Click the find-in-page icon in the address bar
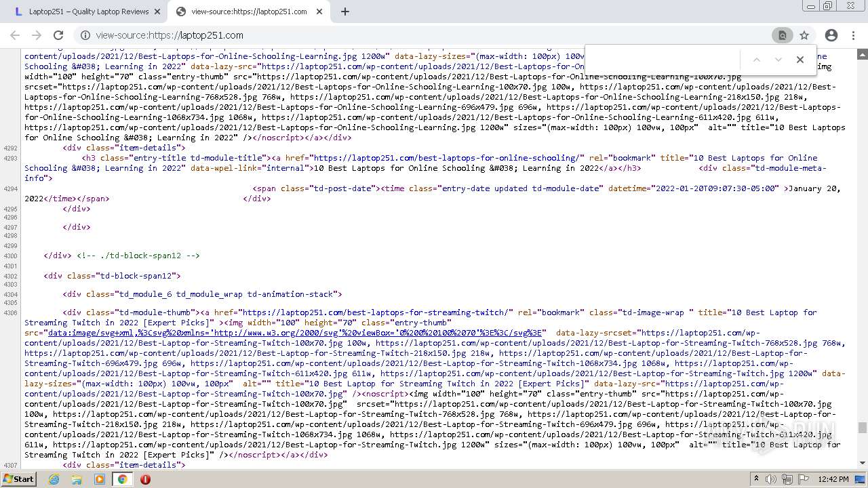The width and height of the screenshot is (868, 488). [x=782, y=35]
